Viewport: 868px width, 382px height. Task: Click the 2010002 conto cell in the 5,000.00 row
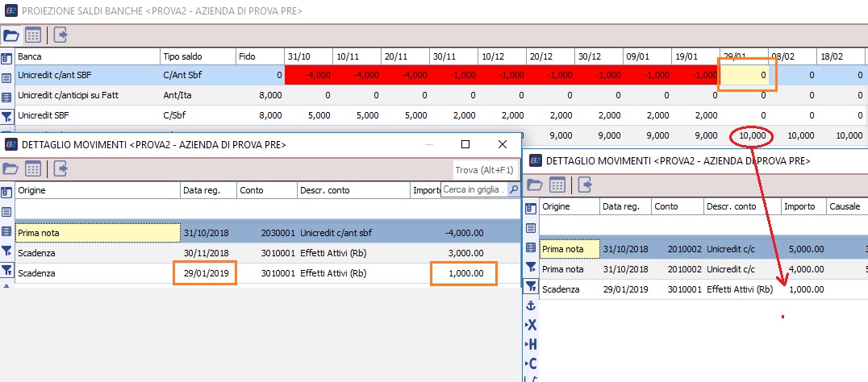[678, 249]
